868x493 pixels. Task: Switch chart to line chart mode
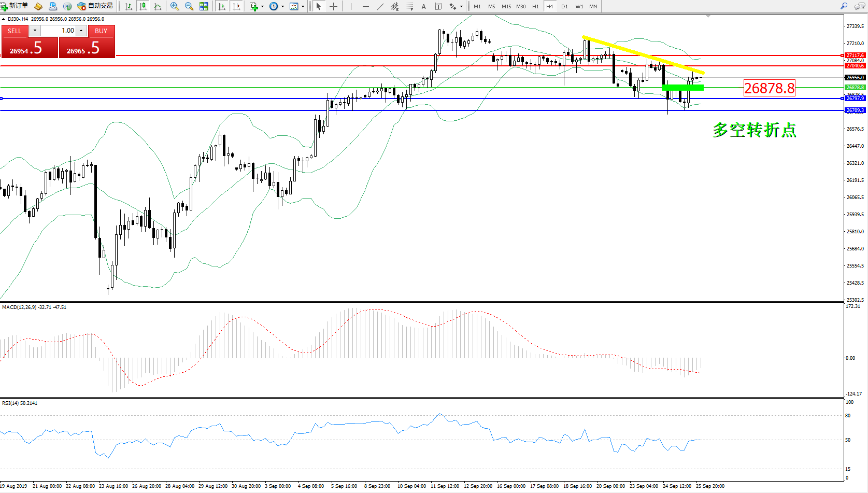click(158, 6)
